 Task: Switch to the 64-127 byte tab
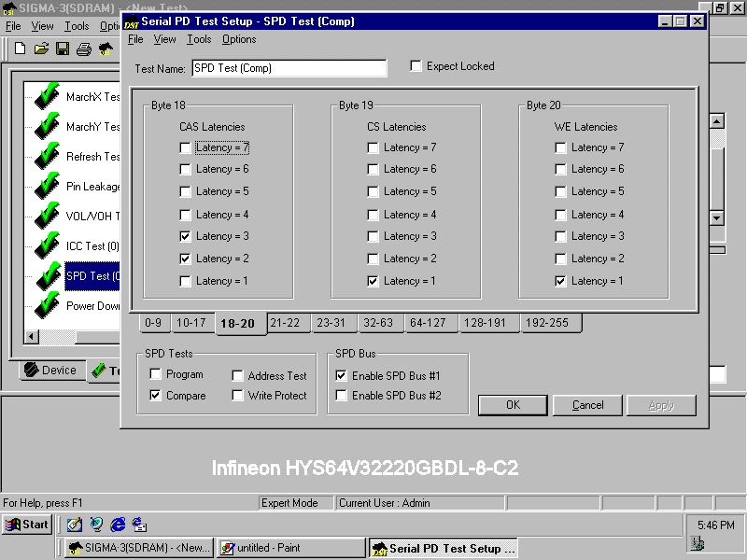click(x=430, y=323)
